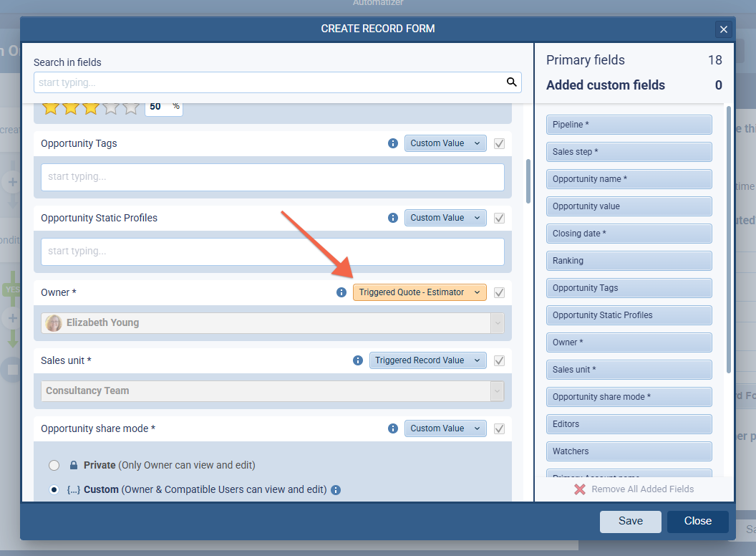The height and width of the screenshot is (556, 756).
Task: Click the fourth ranking star
Action: (x=111, y=106)
